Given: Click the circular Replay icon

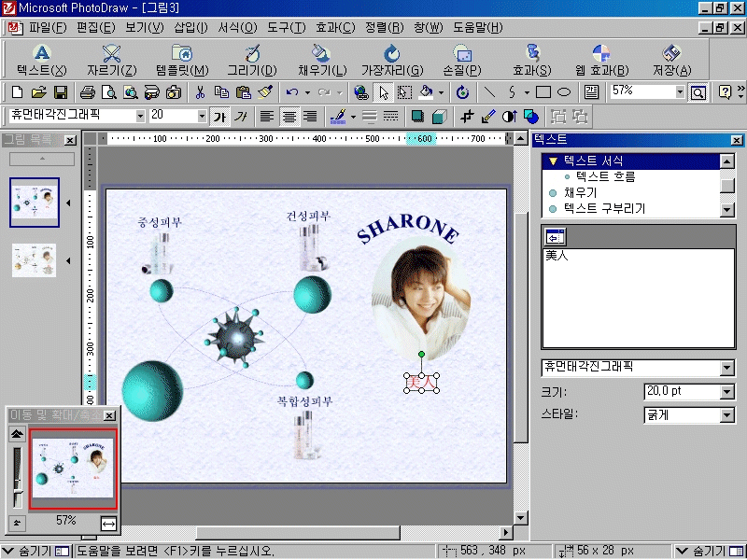Looking at the screenshot, I should point(462,91).
